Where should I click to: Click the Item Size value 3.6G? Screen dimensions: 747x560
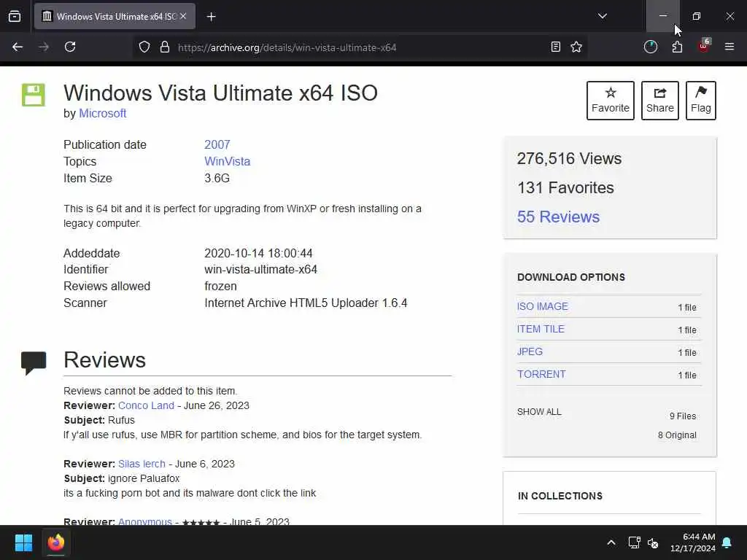217,178
